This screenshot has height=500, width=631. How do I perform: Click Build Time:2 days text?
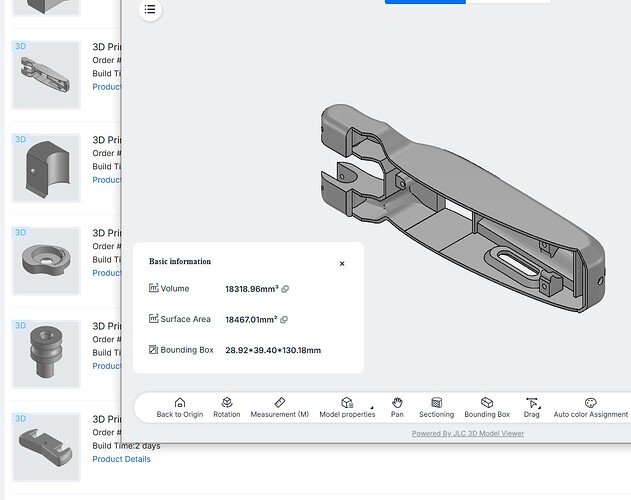126,446
